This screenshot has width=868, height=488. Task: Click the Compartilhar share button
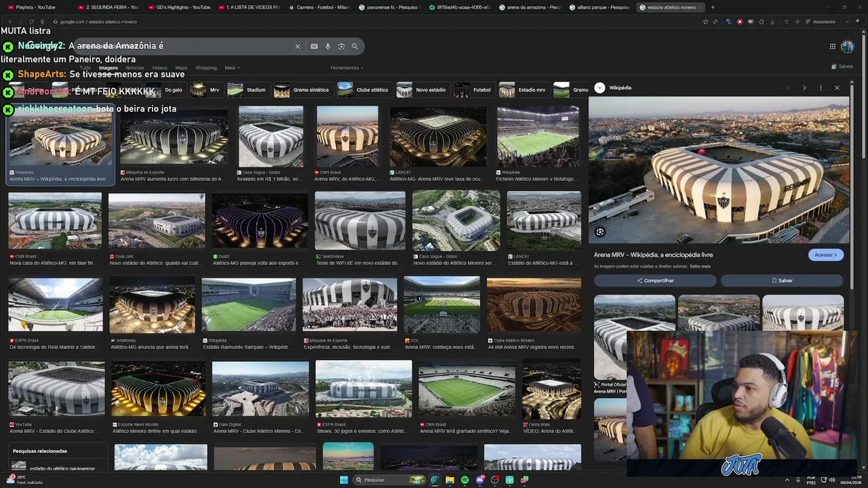(x=655, y=281)
